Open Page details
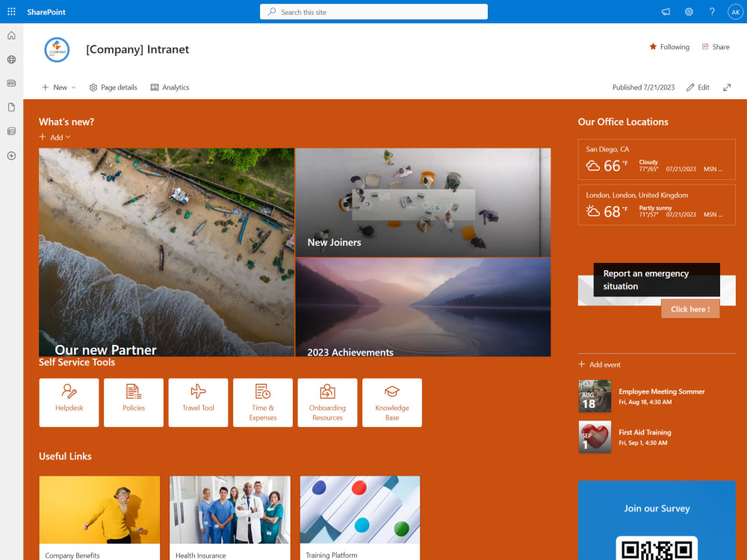 click(x=113, y=87)
